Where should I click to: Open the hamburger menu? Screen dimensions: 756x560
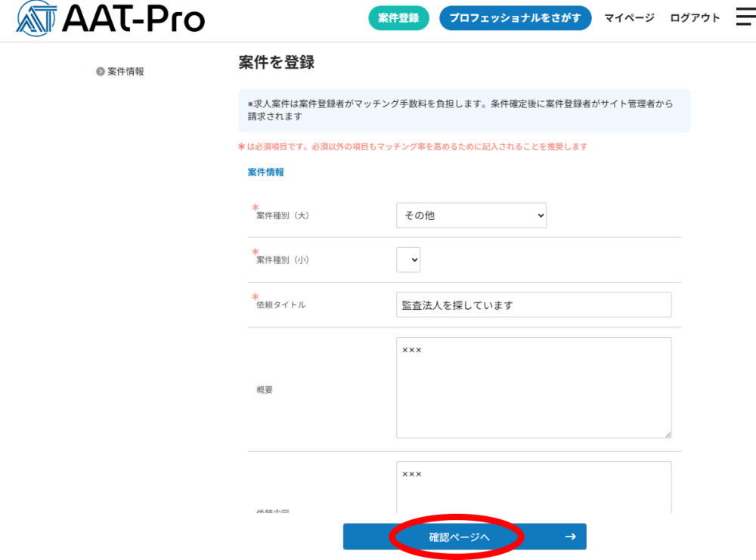745,17
